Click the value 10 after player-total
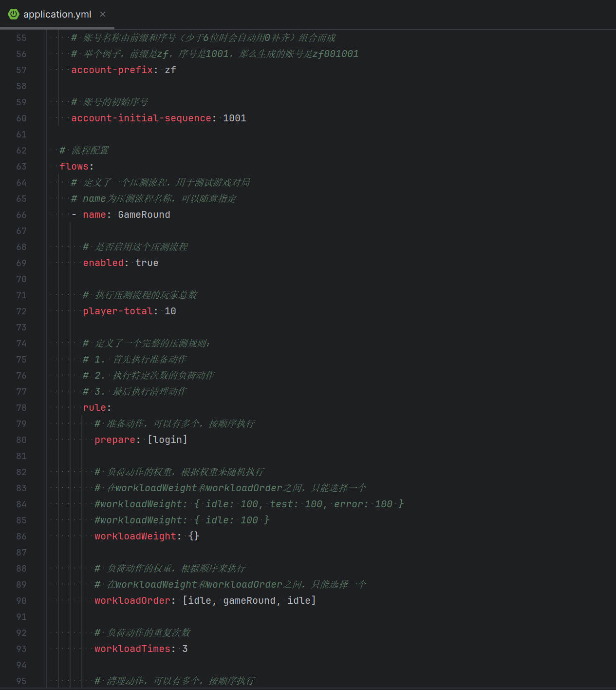 170,311
